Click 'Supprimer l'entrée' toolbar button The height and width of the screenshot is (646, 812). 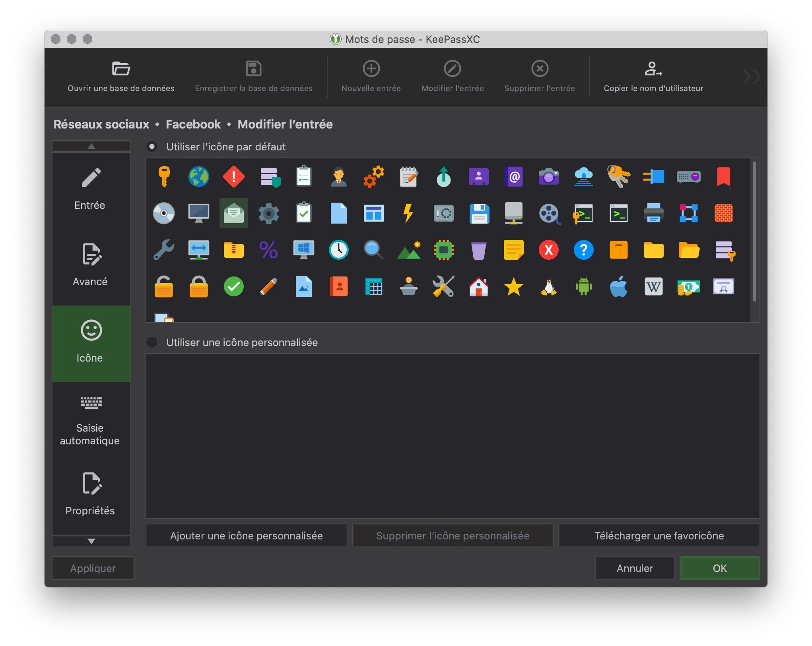(540, 77)
